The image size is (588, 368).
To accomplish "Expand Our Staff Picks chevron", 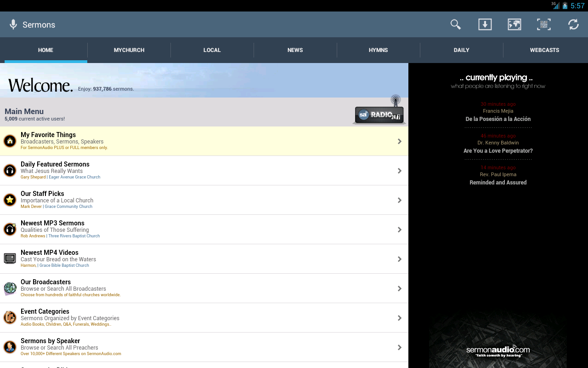I will (x=400, y=200).
